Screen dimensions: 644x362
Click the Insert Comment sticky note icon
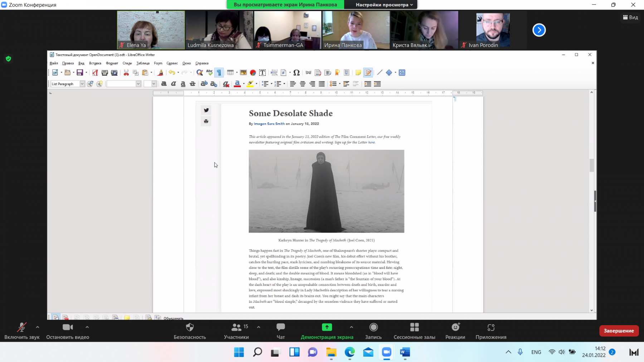click(x=358, y=73)
